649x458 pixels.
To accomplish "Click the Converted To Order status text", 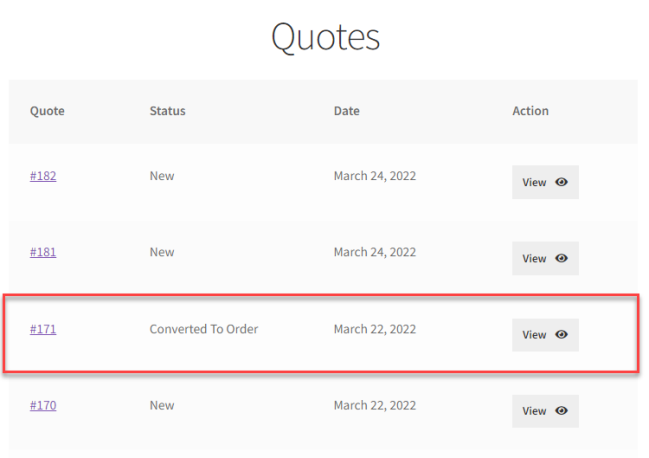I will (204, 329).
